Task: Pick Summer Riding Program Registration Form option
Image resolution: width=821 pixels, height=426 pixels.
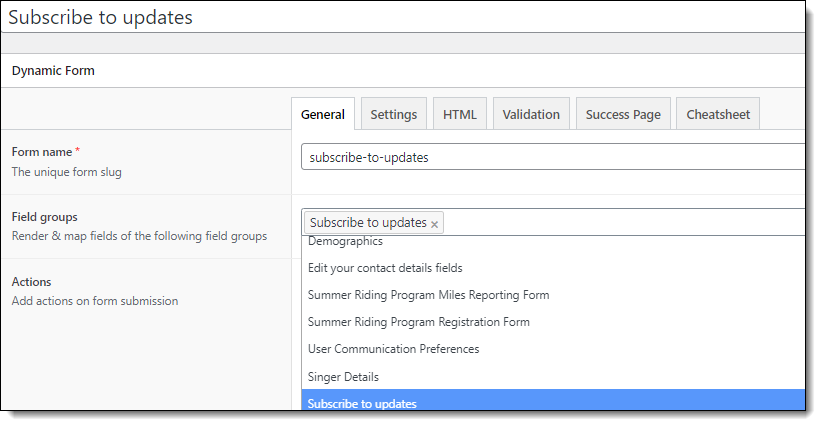Action: click(553, 322)
